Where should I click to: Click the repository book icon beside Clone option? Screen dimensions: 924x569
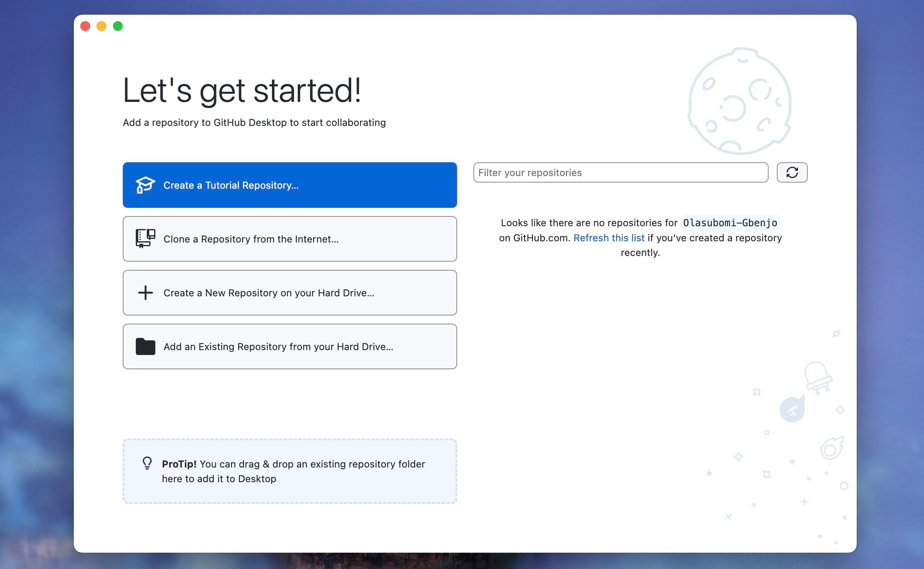point(145,239)
